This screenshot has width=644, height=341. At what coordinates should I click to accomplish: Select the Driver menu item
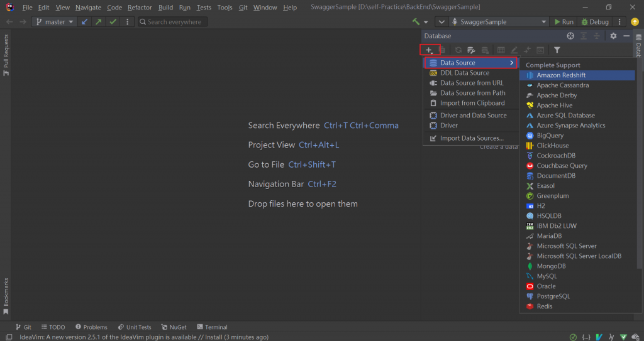pos(471,126)
